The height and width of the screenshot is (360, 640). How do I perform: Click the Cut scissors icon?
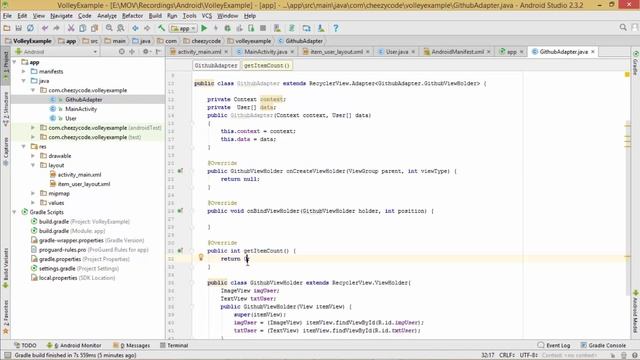click(x=71, y=28)
